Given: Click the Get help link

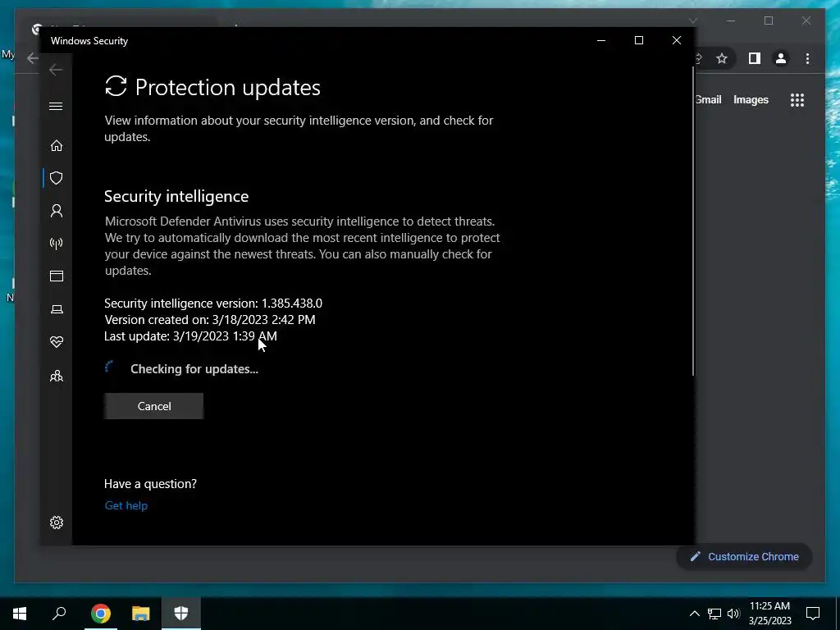Looking at the screenshot, I should pyautogui.click(x=126, y=505).
